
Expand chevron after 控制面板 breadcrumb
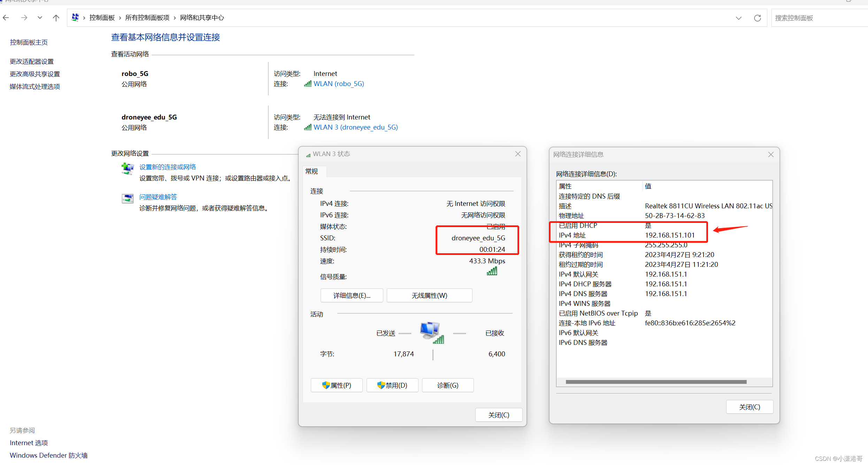pos(120,18)
